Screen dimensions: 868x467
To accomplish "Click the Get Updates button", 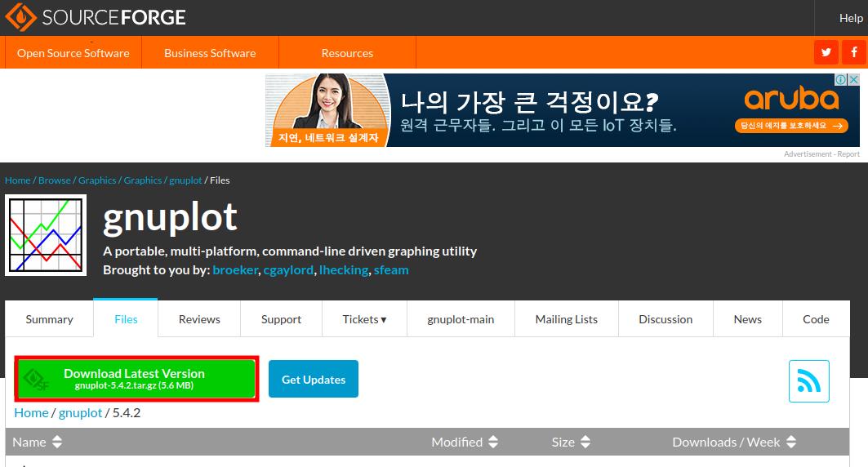I will click(314, 379).
